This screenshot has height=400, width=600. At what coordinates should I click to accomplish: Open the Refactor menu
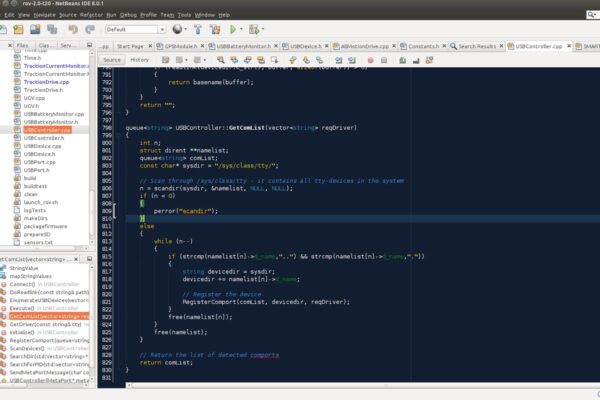(91, 15)
